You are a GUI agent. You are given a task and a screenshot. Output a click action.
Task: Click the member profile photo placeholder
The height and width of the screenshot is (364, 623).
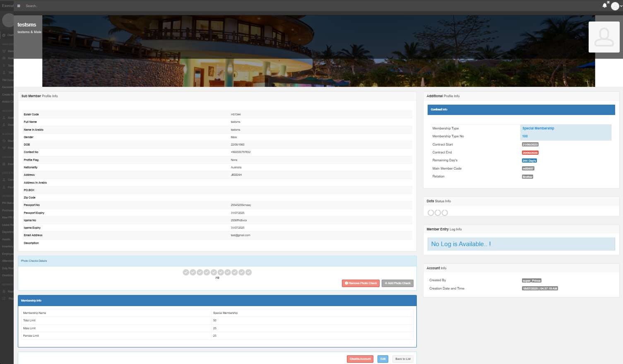[x=604, y=37]
